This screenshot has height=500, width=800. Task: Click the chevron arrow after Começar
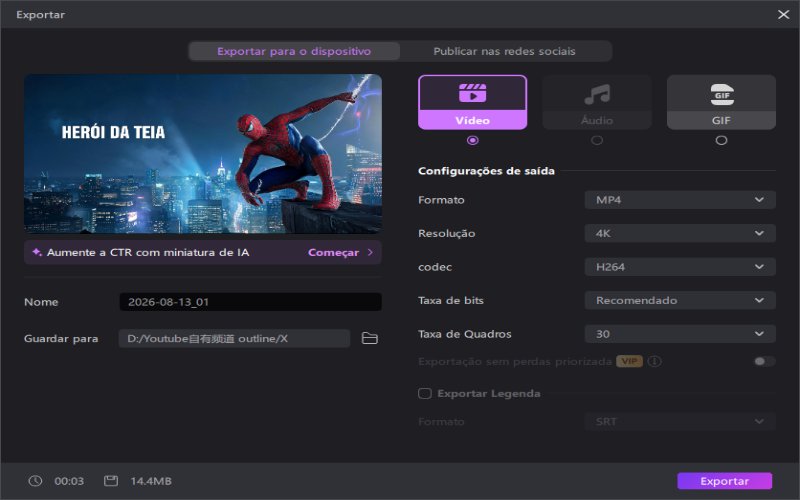point(370,252)
